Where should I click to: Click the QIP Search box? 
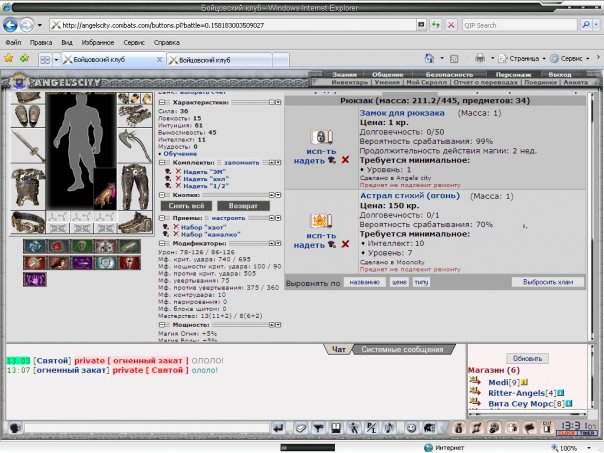[520, 25]
